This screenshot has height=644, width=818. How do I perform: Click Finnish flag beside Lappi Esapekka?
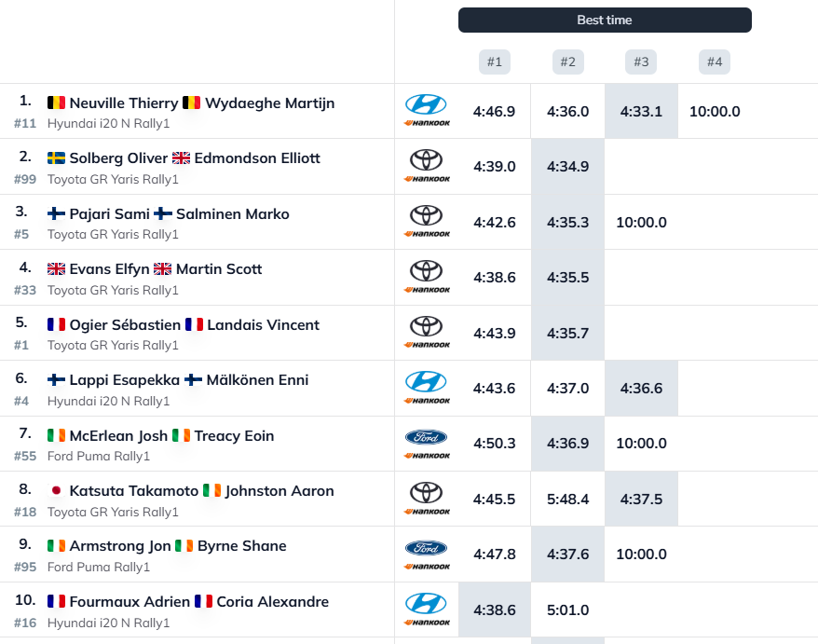[56, 380]
